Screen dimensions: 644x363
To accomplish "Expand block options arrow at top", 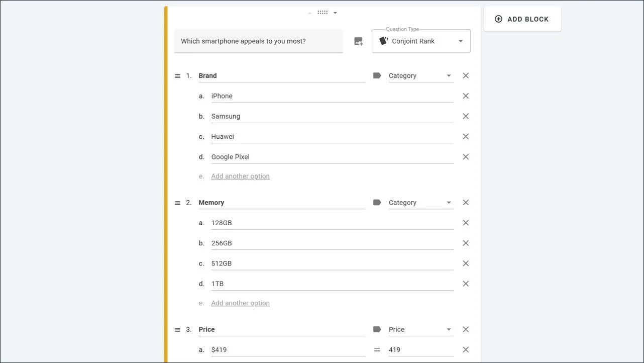I will (x=335, y=13).
